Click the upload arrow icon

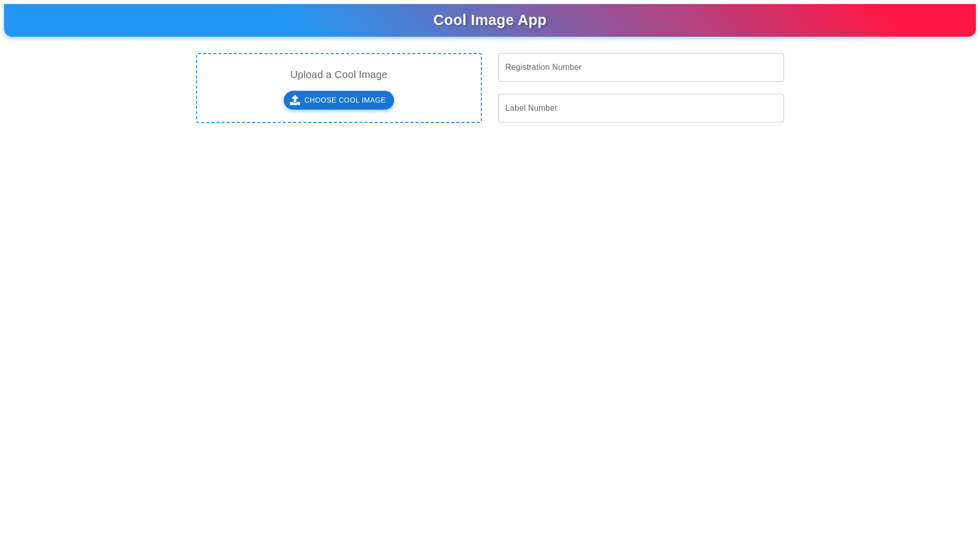click(295, 98)
